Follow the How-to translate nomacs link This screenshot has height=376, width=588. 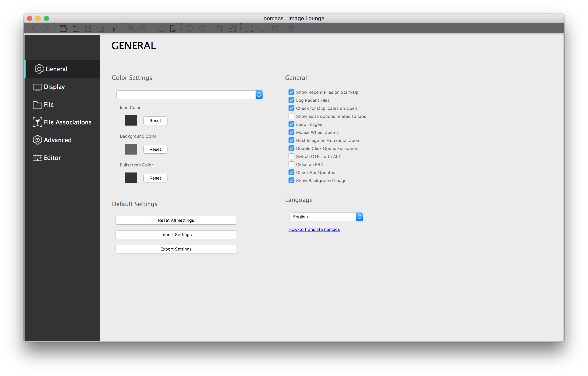point(314,229)
